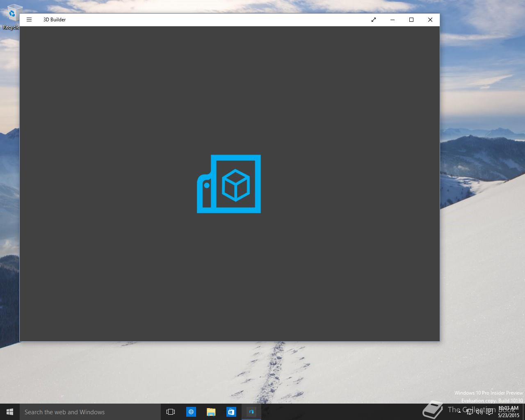Click the 3D Builder title text
Screen dimensions: 525x420
click(55, 20)
